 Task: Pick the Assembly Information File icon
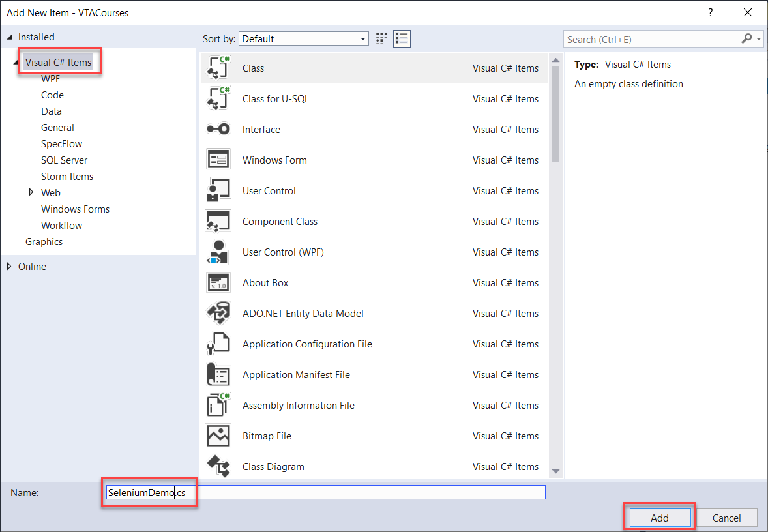(218, 405)
